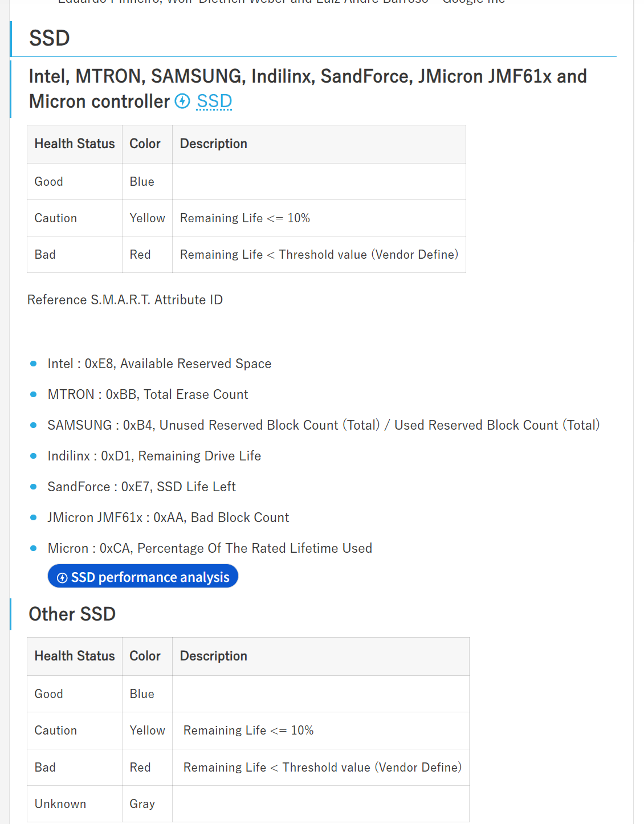Click "Yellow" cell in the Other SSD table
Image resolution: width=644 pixels, height=824 pixels.
148,731
